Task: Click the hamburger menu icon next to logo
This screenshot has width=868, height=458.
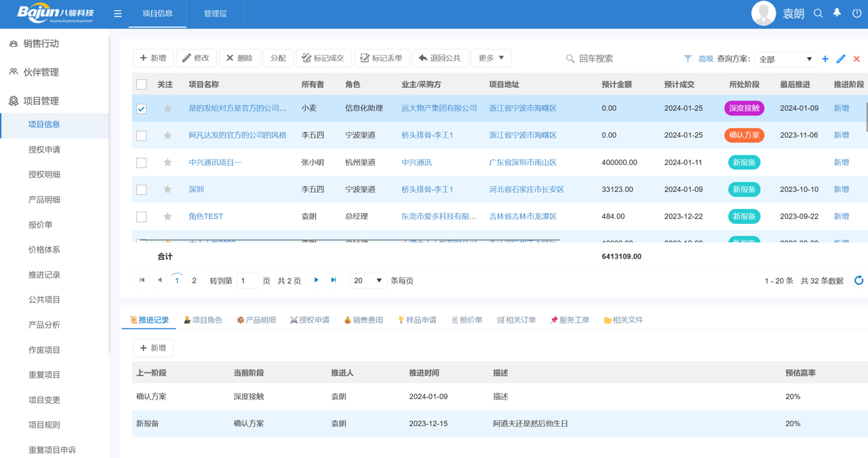Action: coord(117,13)
